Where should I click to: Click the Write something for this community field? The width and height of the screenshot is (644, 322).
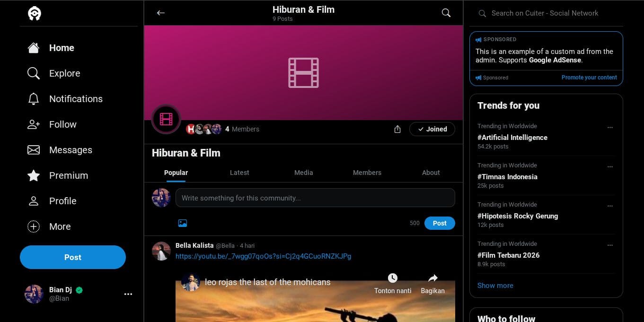point(315,198)
